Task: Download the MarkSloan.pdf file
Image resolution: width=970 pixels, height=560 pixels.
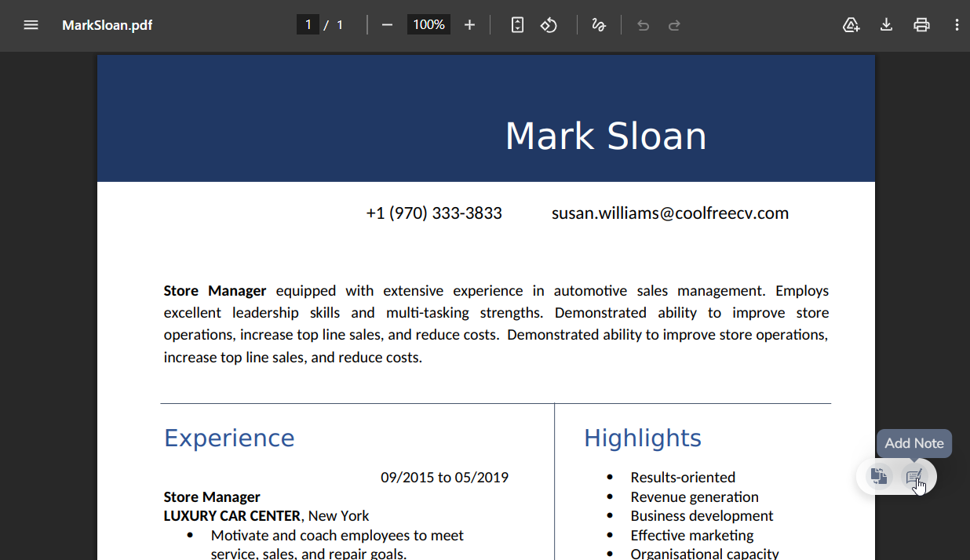Action: pyautogui.click(x=886, y=25)
